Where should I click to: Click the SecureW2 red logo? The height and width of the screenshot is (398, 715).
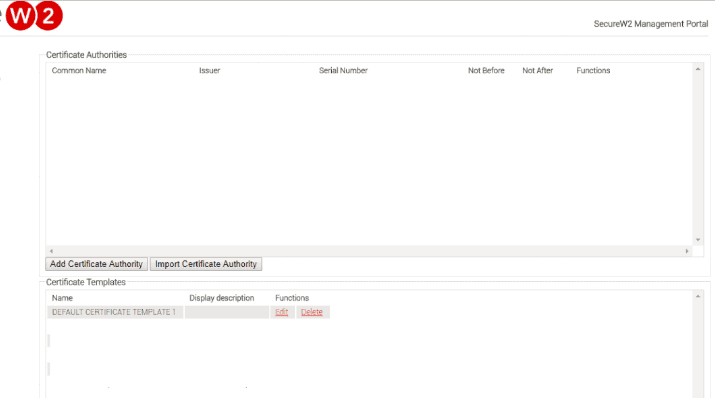34,16
